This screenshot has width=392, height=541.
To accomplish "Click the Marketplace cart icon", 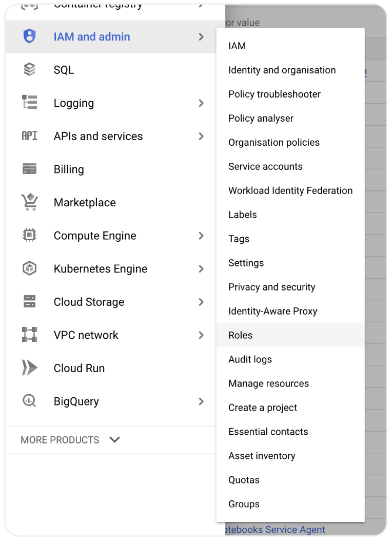I will click(29, 202).
